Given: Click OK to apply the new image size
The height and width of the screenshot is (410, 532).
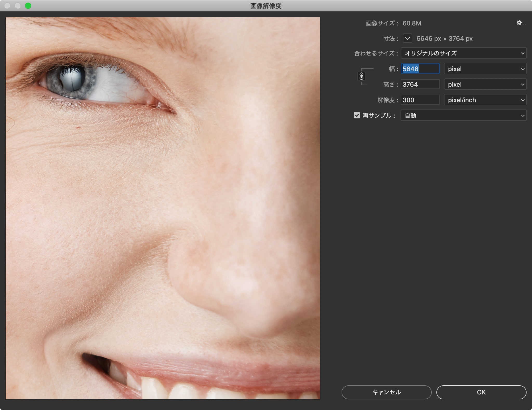Looking at the screenshot, I should pyautogui.click(x=482, y=392).
